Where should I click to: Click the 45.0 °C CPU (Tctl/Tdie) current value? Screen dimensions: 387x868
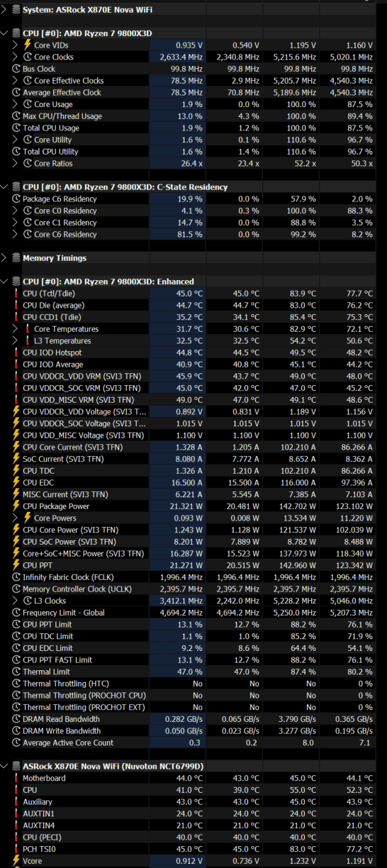(x=189, y=293)
